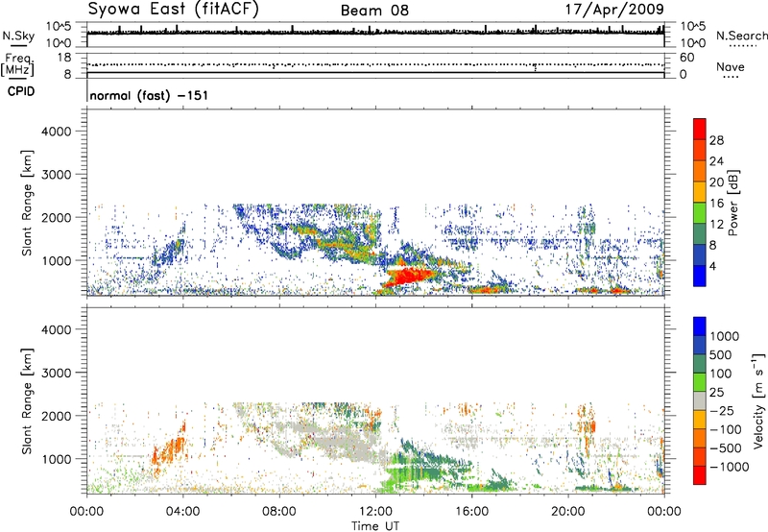Viewport: 768px width, 532px height.
Task: Click the 'Time UT' axis title
Action: pos(375,525)
